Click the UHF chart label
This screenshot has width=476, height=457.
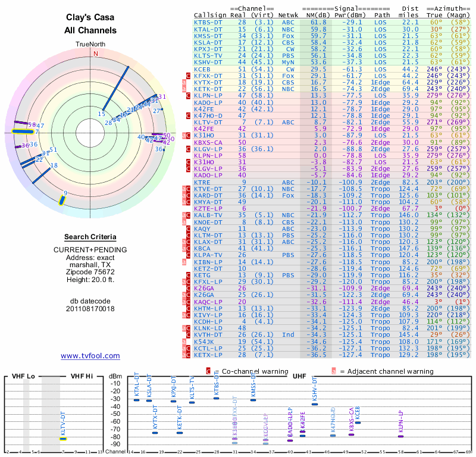click(299, 376)
